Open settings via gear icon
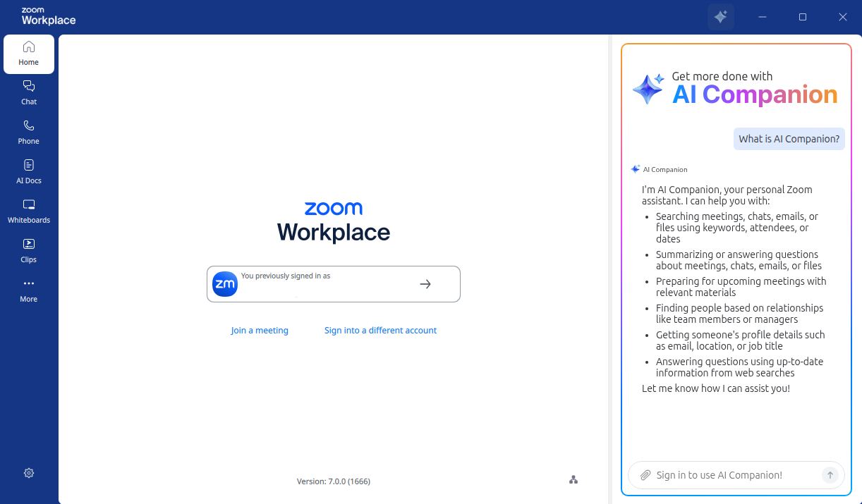The width and height of the screenshot is (862, 504). [x=29, y=473]
